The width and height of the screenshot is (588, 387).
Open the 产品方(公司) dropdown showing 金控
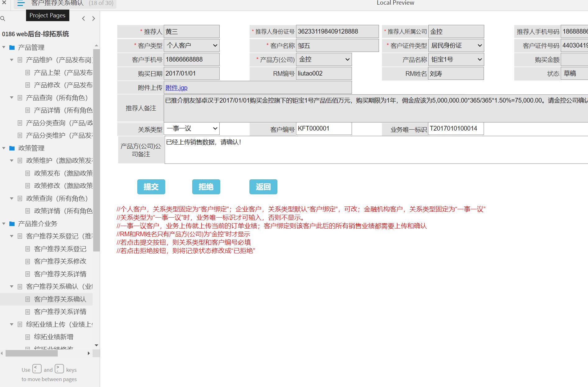324,59
